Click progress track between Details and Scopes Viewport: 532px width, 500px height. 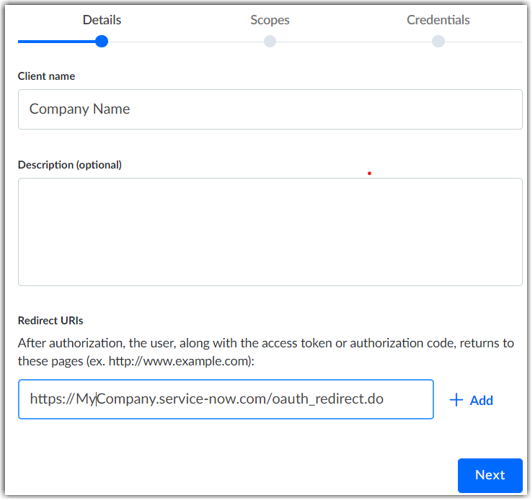(186, 42)
